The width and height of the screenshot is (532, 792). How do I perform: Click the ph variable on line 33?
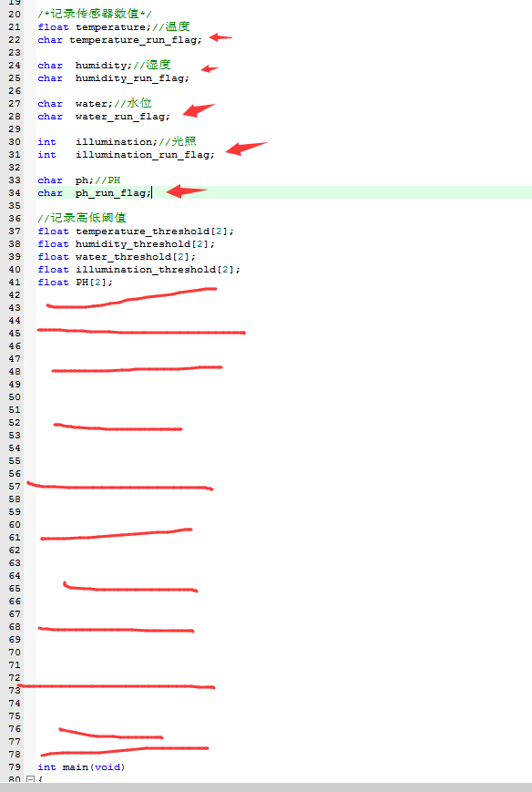coord(81,180)
